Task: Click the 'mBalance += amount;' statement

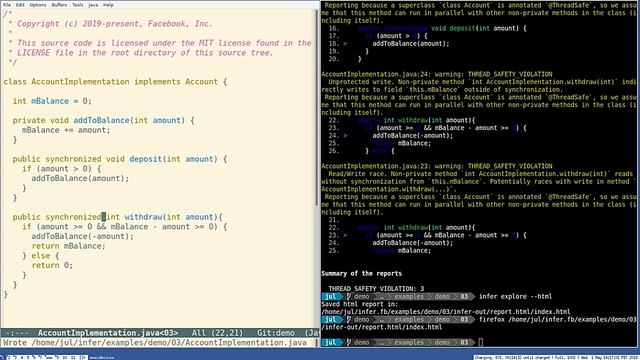Action: [x=66, y=130]
